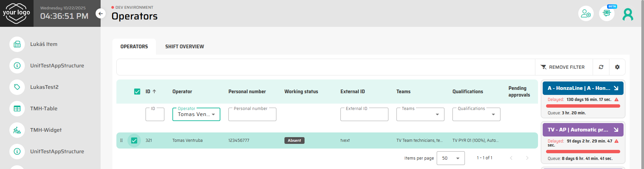The width and height of the screenshot is (644, 169).
Task: Uncheck the Tomas Ventruba row checkbox
Action: [x=134, y=140]
